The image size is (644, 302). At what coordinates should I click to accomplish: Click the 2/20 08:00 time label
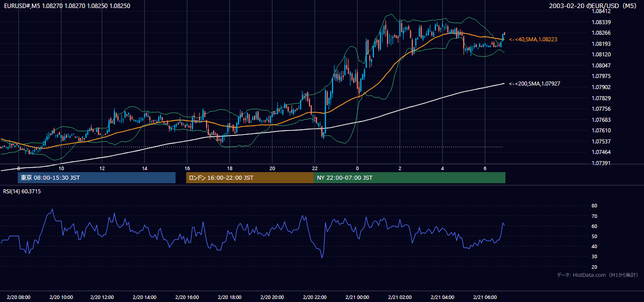click(18, 297)
